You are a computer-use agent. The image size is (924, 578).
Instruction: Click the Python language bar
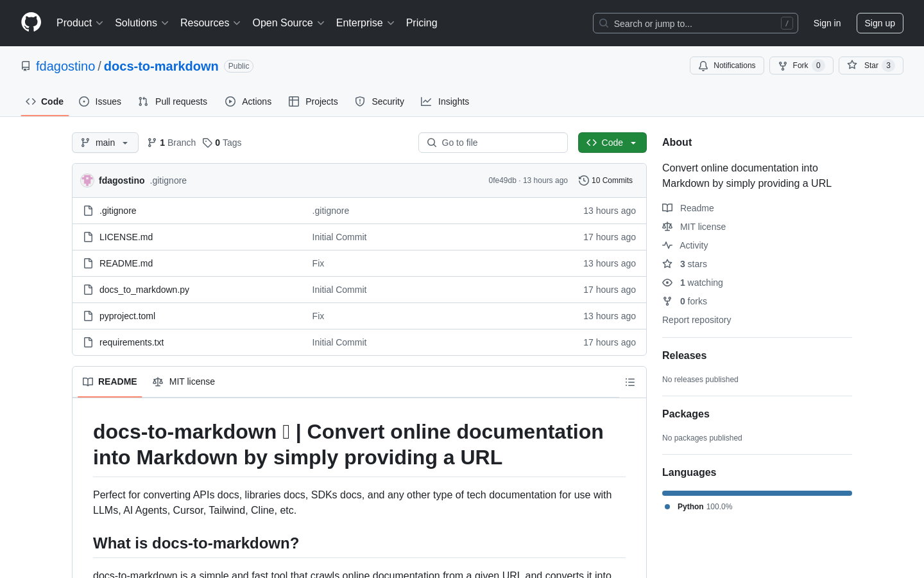pyautogui.click(x=757, y=493)
